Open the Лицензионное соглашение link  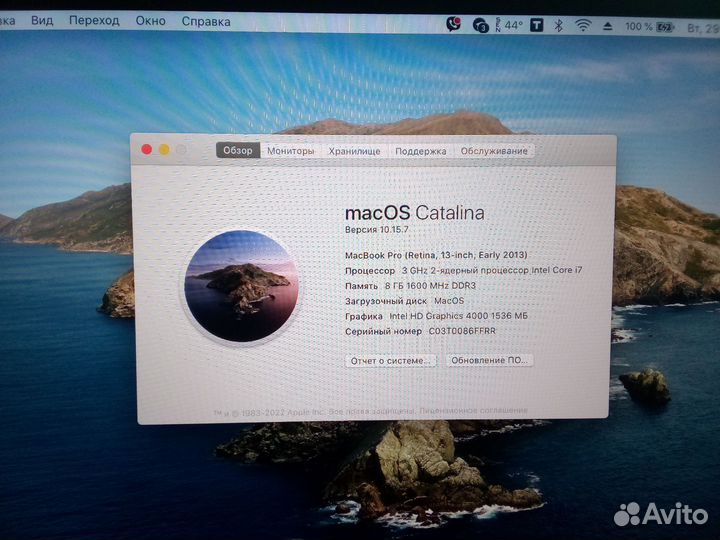(x=473, y=411)
